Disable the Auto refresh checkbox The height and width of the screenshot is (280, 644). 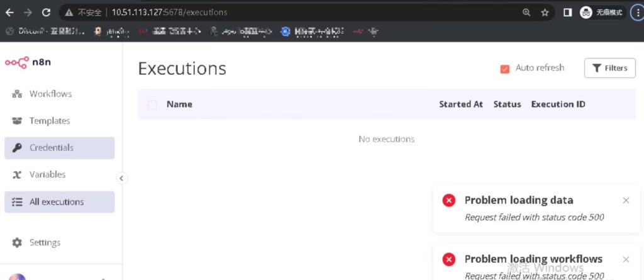(x=504, y=69)
